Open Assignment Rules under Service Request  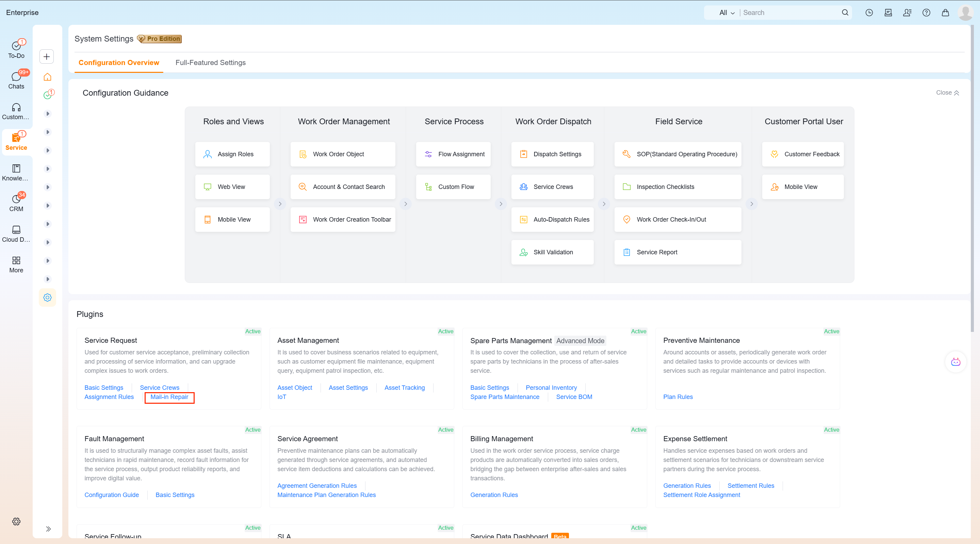tap(109, 397)
